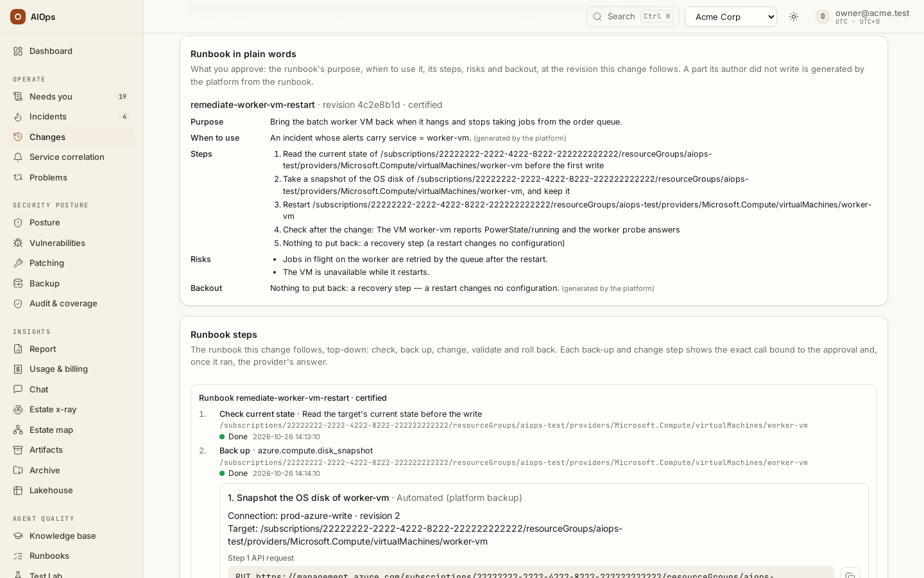Viewport: 924px width, 578px height.
Task: Click the Lakehouse table icon
Action: coord(18,491)
